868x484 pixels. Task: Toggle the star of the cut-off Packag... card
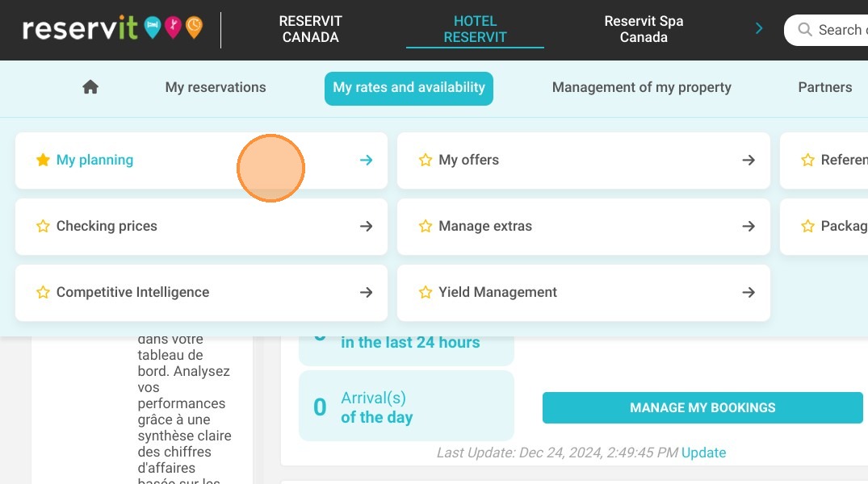pyautogui.click(x=807, y=226)
